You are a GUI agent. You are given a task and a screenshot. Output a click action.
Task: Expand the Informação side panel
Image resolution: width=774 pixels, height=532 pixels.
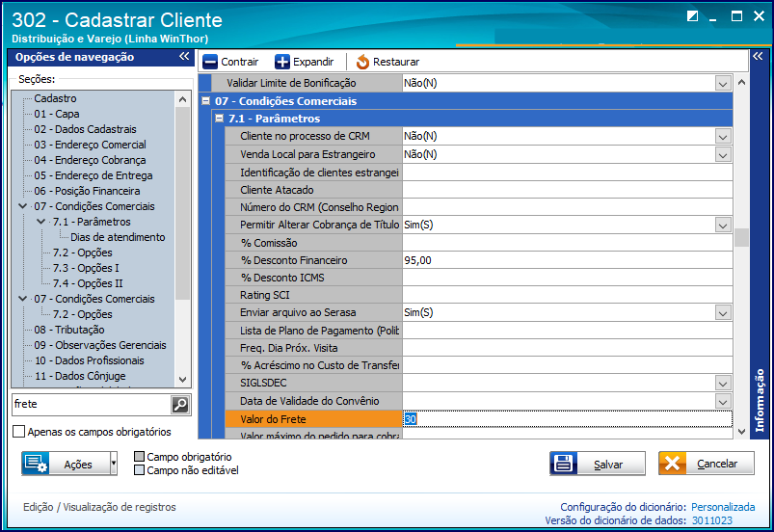click(758, 56)
